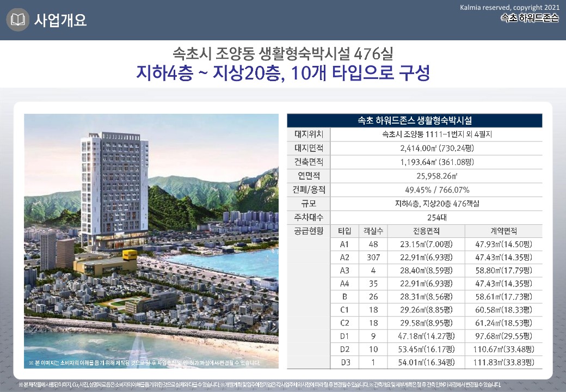Click table title 속초 하워드존스 생활형숙박시설
Image resolution: width=566 pixels, height=392 pixels.
pos(414,120)
